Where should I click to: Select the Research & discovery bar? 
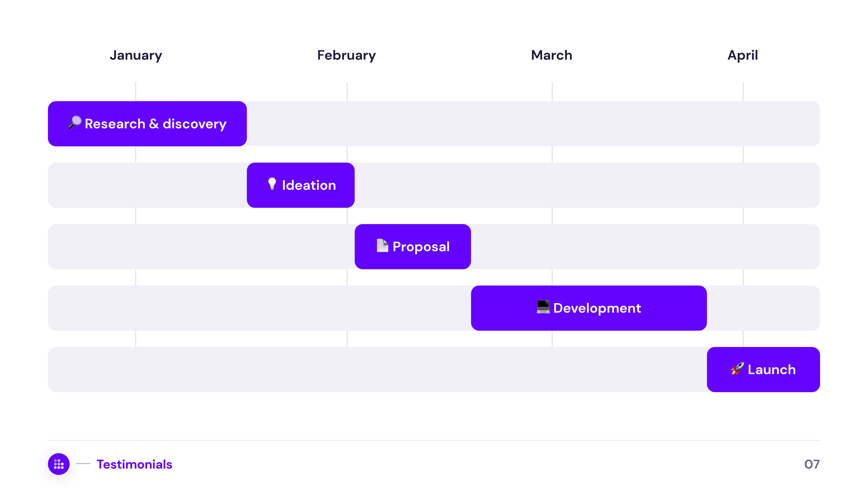[x=147, y=124]
